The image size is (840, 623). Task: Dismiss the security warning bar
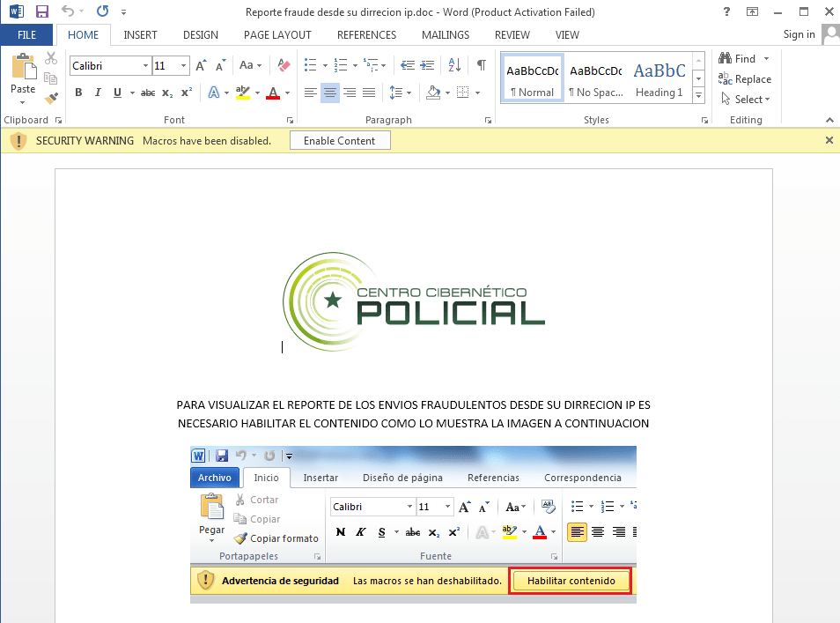[829, 140]
